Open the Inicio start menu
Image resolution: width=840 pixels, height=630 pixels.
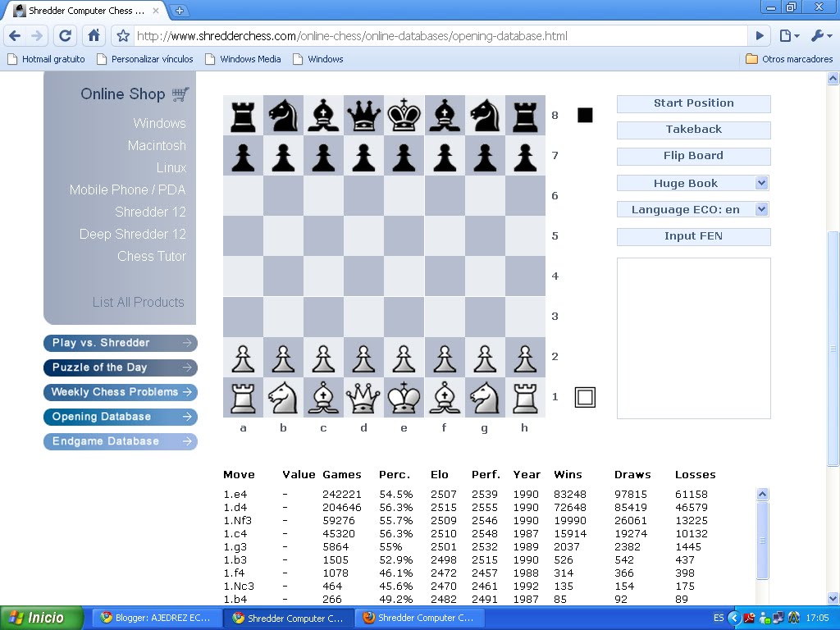pos(42,618)
